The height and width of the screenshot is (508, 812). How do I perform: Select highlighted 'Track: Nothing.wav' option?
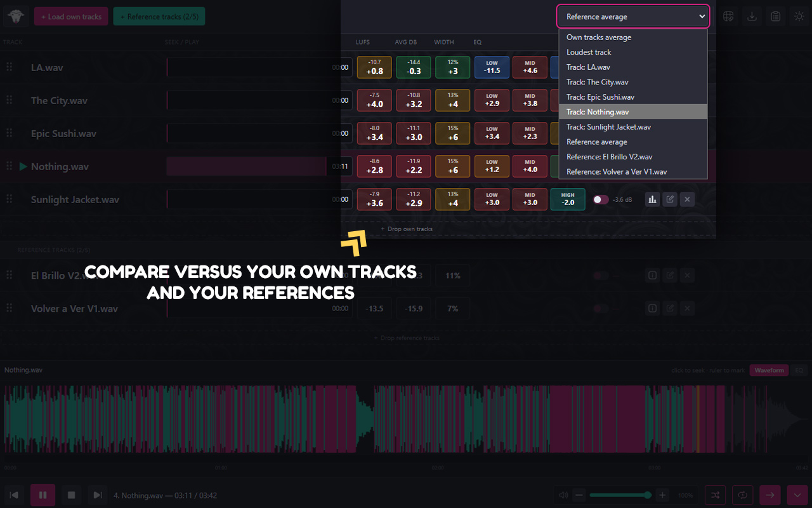tap(633, 112)
